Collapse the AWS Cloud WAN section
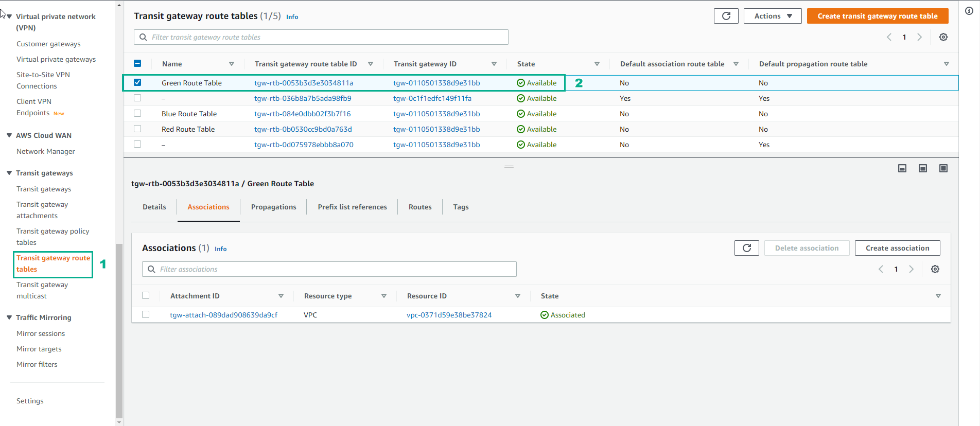Screen dimensions: 980x426 [x=9, y=135]
